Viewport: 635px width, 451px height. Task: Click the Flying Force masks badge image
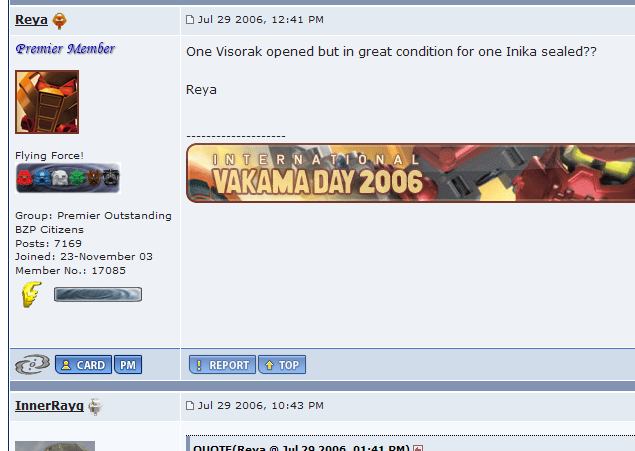coord(68,178)
